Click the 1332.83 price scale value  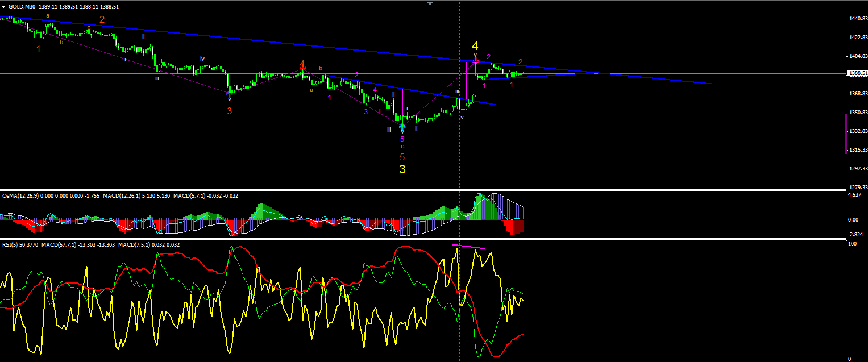(857, 131)
